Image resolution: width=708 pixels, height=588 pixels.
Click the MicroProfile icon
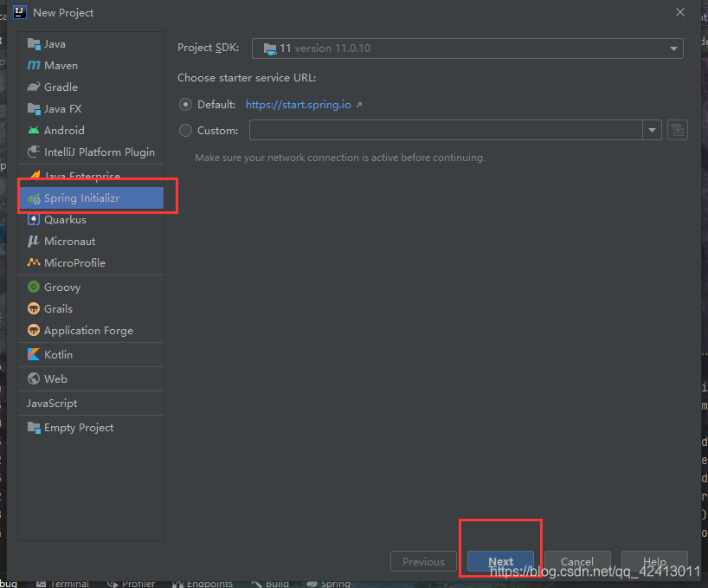click(34, 262)
